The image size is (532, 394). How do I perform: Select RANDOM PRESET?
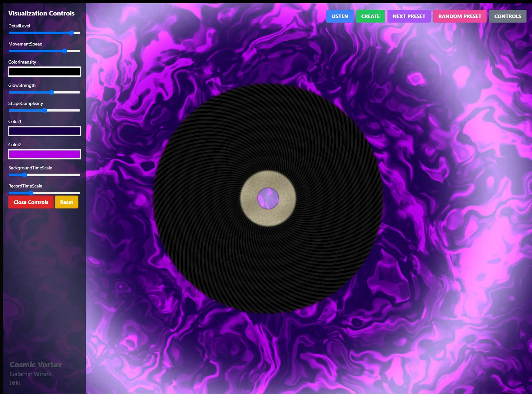click(460, 16)
